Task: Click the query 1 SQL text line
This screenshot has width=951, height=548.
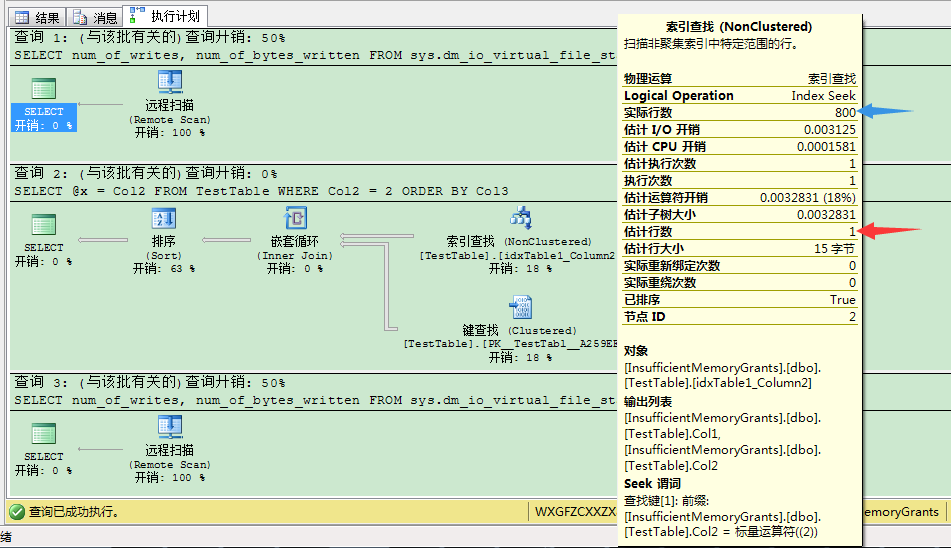Action: pyautogui.click(x=315, y=55)
